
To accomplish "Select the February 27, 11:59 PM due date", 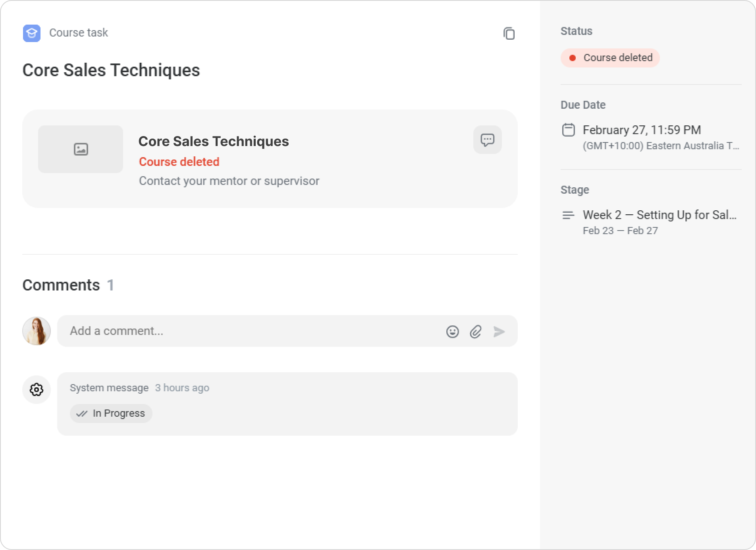I will (642, 130).
